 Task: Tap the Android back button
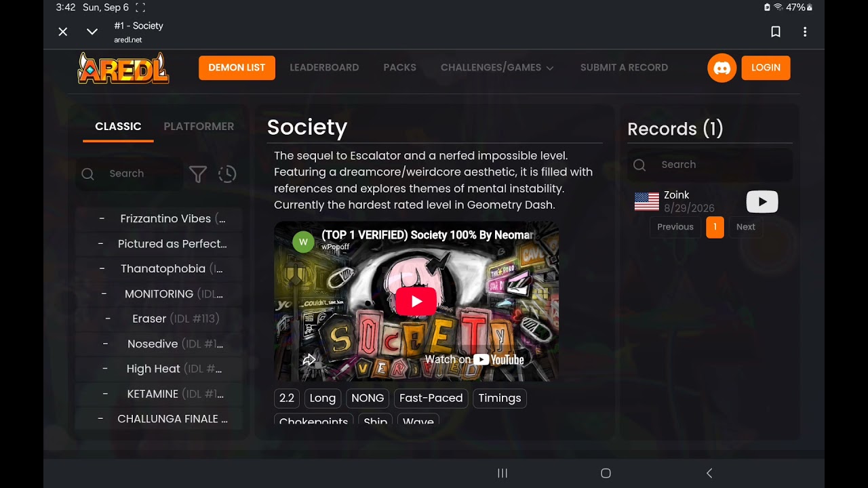pyautogui.click(x=709, y=473)
